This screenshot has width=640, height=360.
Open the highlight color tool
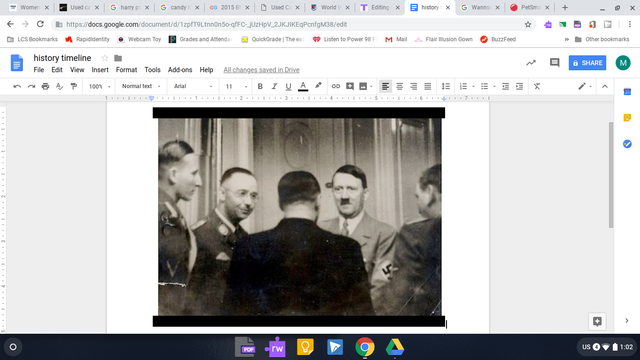(x=318, y=86)
